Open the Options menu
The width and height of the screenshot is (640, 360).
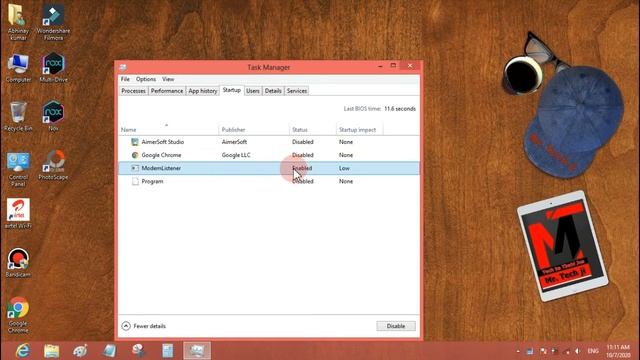[x=146, y=79]
